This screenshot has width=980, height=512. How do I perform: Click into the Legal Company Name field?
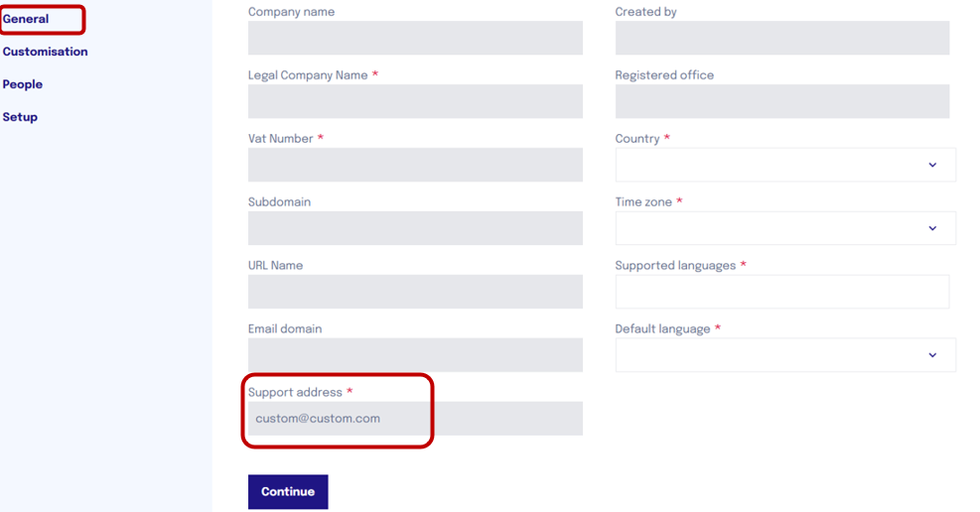[415, 101]
